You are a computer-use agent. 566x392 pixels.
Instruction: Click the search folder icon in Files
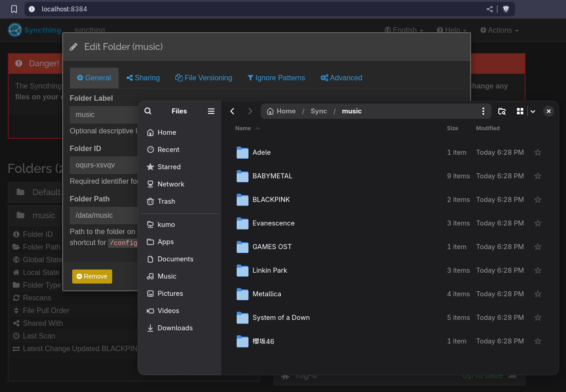pyautogui.click(x=502, y=111)
